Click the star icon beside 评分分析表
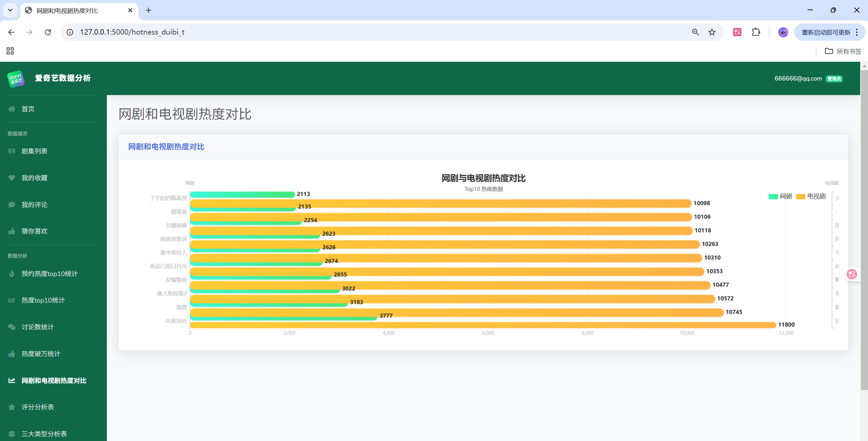 [12, 407]
